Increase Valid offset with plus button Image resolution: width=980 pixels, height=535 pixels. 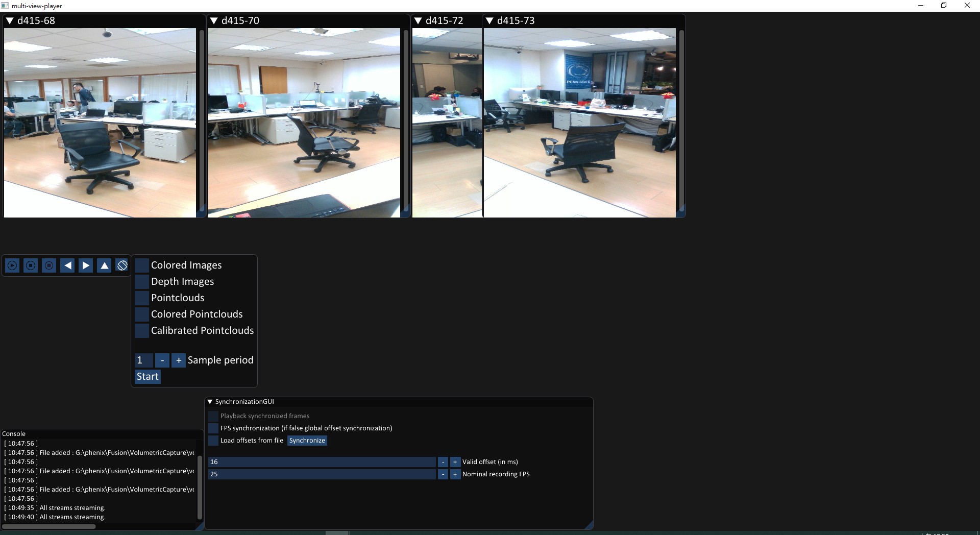[x=454, y=462]
